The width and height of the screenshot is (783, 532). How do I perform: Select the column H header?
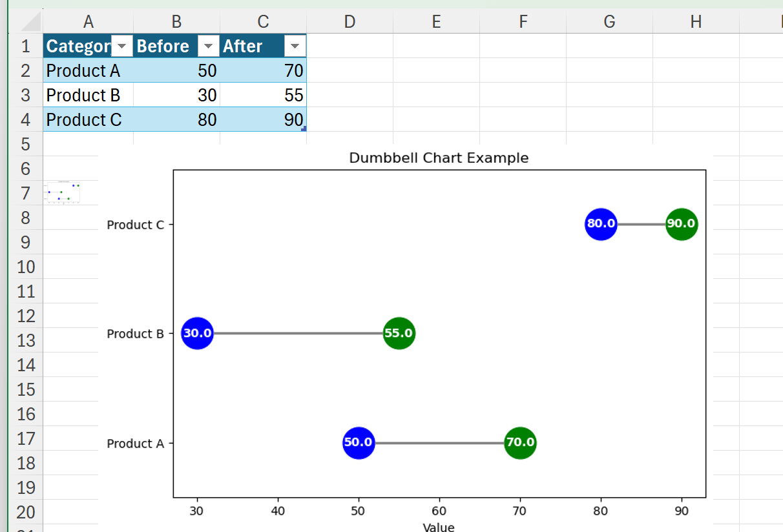coord(696,22)
